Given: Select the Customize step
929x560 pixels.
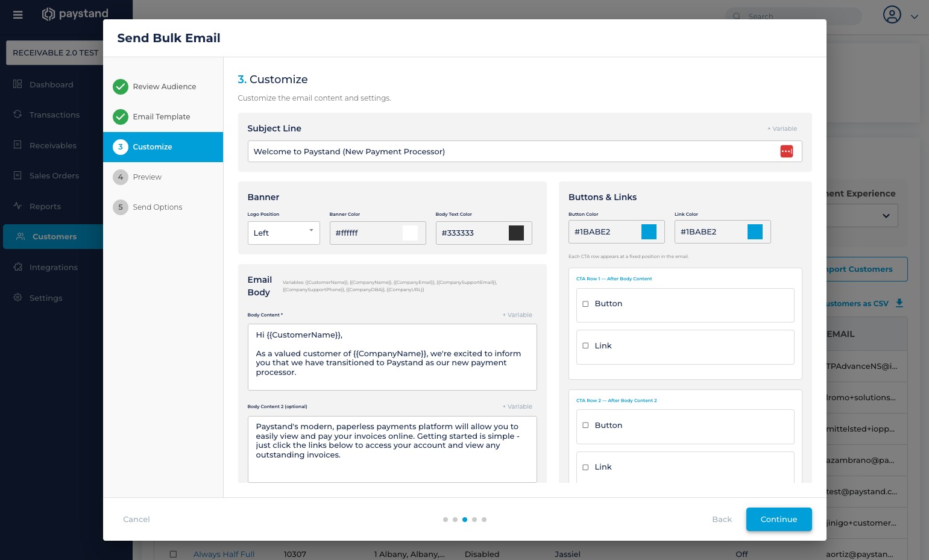Looking at the screenshot, I should [x=163, y=147].
